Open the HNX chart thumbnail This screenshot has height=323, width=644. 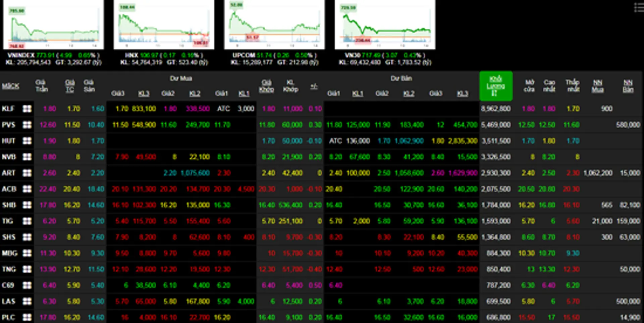(x=164, y=24)
